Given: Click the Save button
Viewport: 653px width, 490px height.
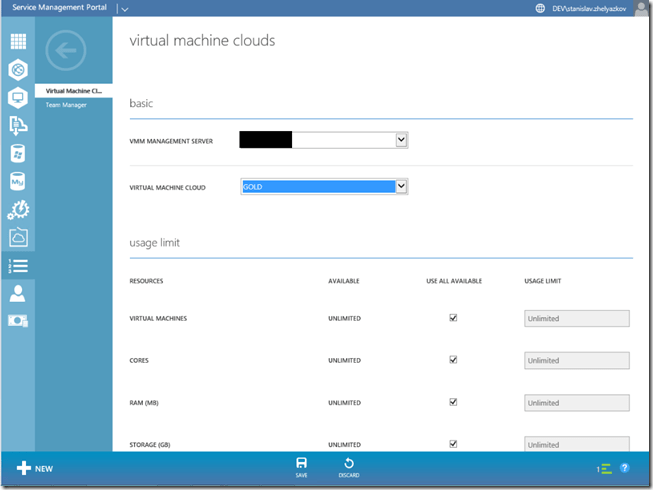Looking at the screenshot, I should pyautogui.click(x=301, y=466).
